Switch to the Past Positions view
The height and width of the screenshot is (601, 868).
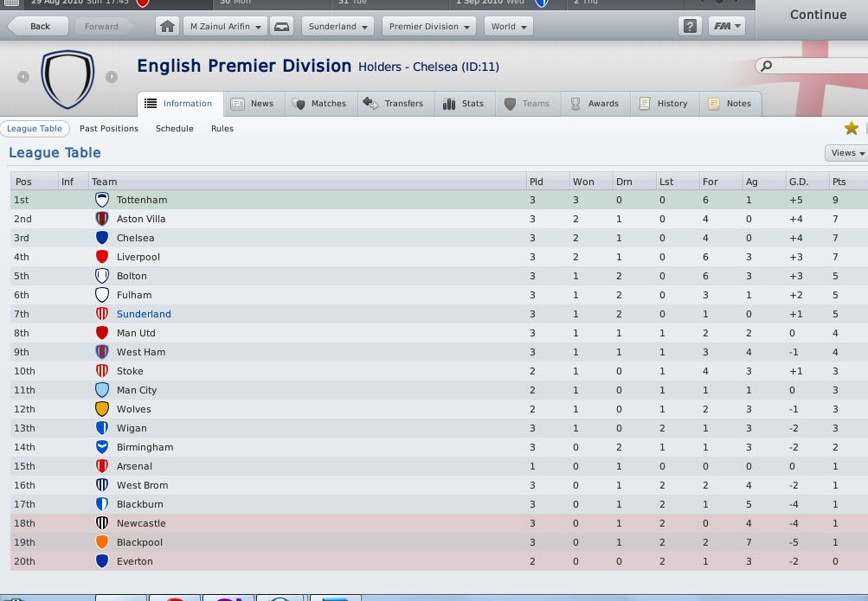tap(109, 129)
